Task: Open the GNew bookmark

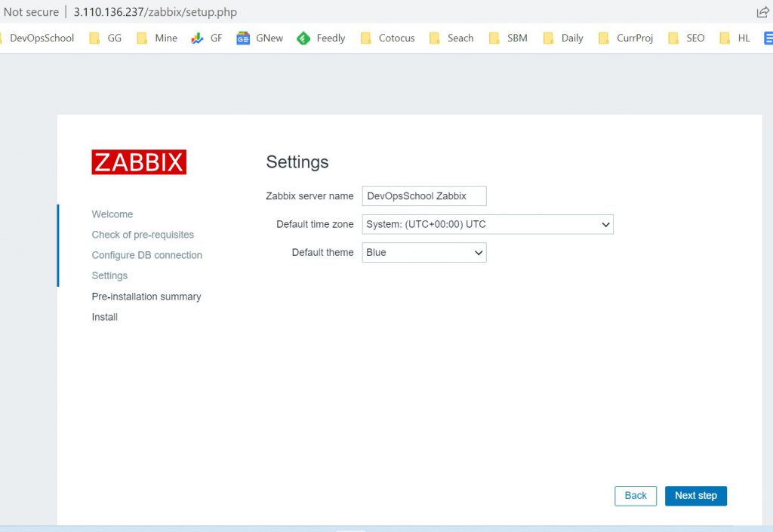Action: click(260, 38)
